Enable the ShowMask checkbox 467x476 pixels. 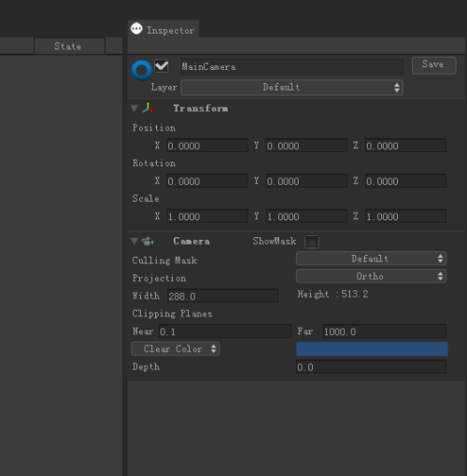coord(312,242)
